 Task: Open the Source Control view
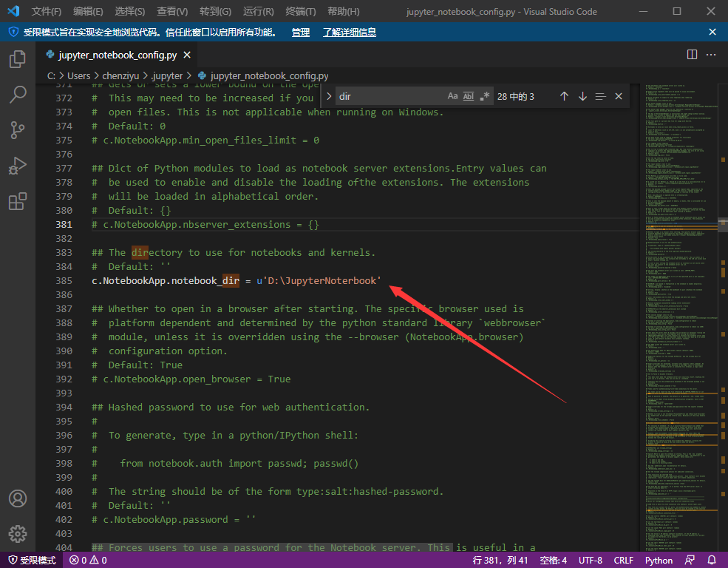tap(18, 130)
